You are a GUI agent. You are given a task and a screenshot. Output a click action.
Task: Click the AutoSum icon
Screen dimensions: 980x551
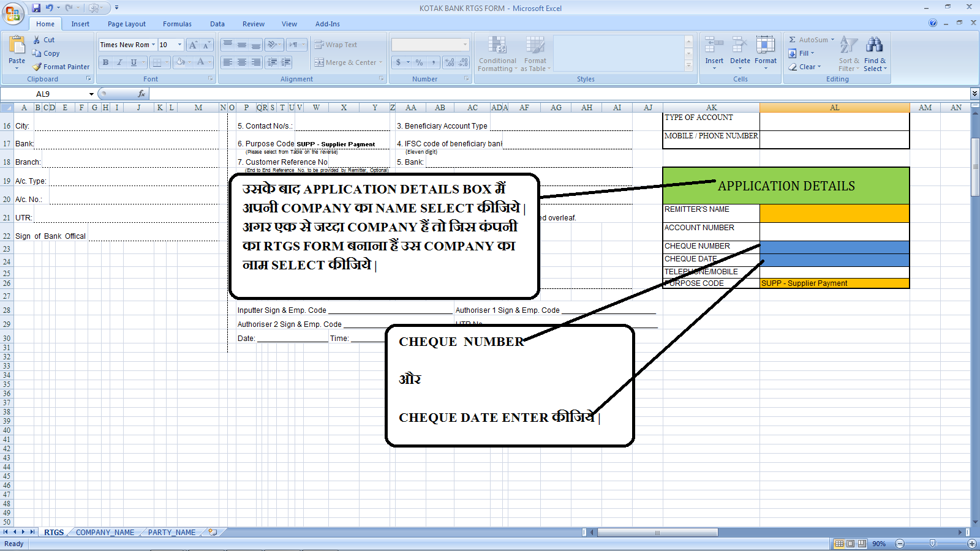[791, 39]
